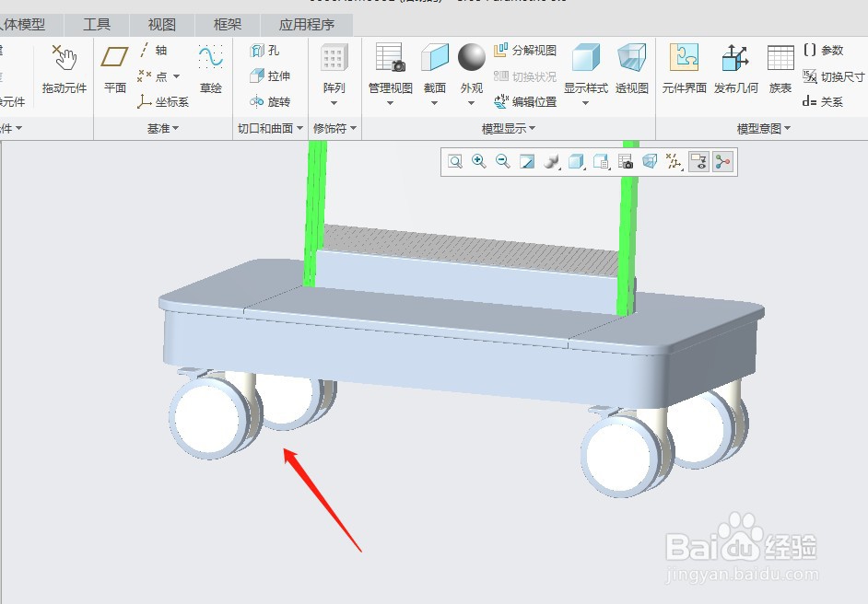Click the Zoom Out magnifier icon

(x=502, y=161)
